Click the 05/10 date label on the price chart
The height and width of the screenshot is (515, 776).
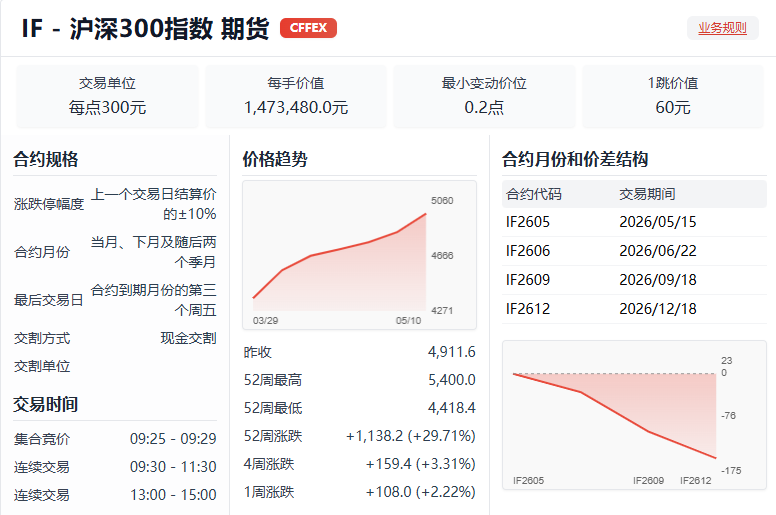point(408,321)
